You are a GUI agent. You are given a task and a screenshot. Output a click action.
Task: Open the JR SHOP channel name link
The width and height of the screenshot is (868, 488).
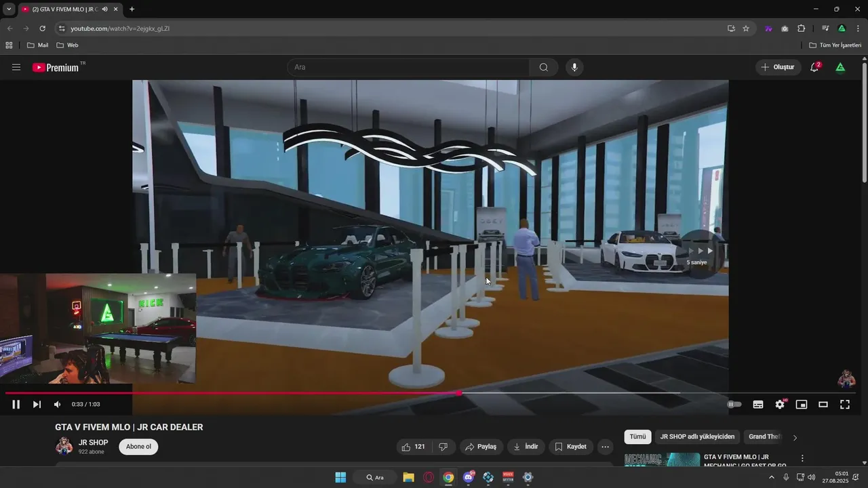pos(93,443)
